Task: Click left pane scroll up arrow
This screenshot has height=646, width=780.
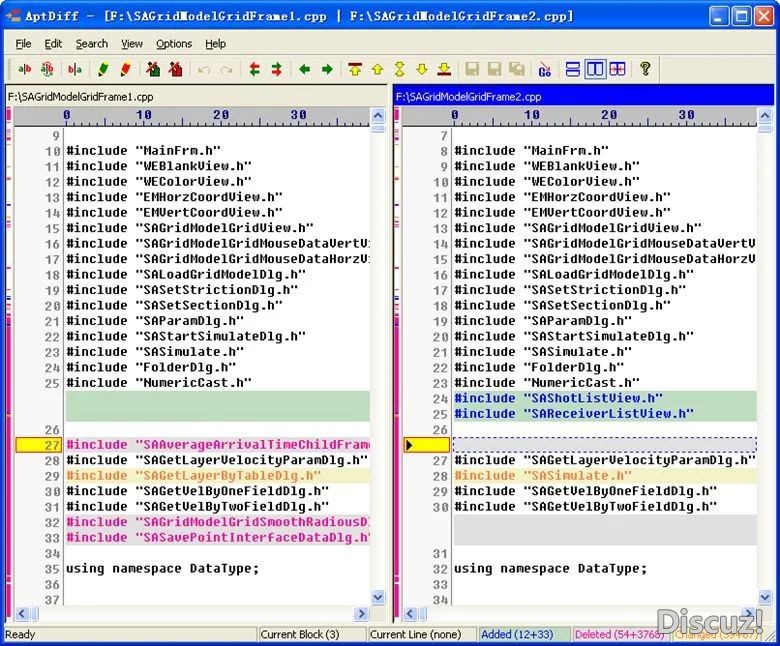Action: tap(378, 116)
